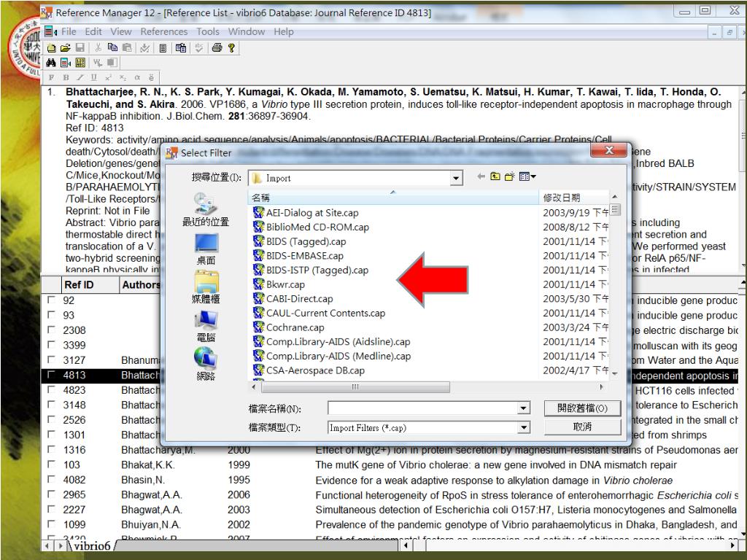Screen dimensions: 747x560
Task: Go to 媒體櫃 libraries in places sidebar
Action: pyautogui.click(x=206, y=287)
